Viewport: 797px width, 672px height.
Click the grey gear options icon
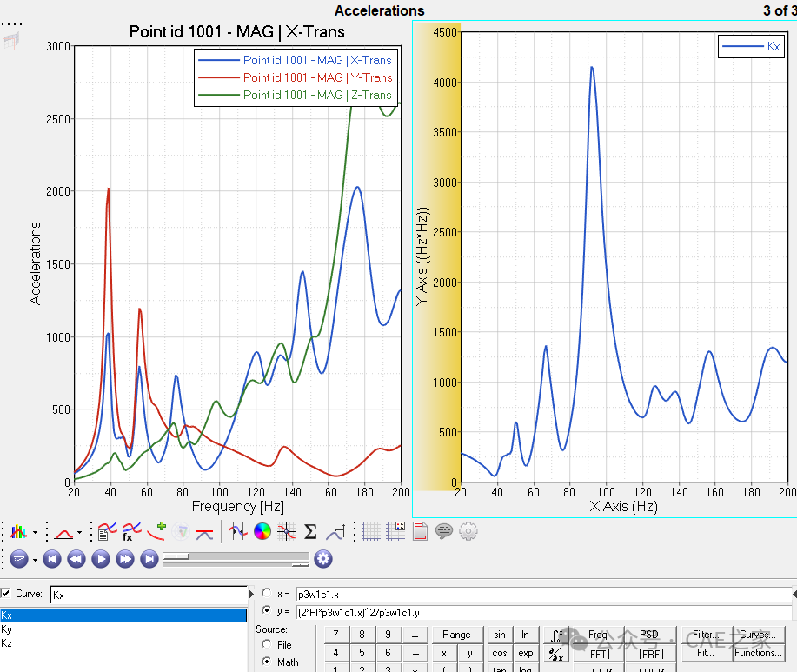468,532
